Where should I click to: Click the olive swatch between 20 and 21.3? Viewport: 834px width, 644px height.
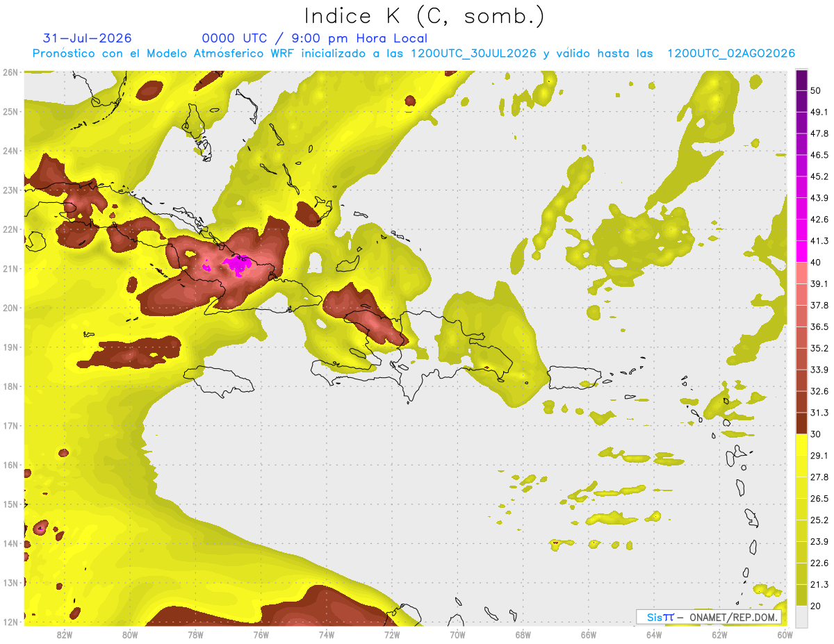click(x=801, y=595)
